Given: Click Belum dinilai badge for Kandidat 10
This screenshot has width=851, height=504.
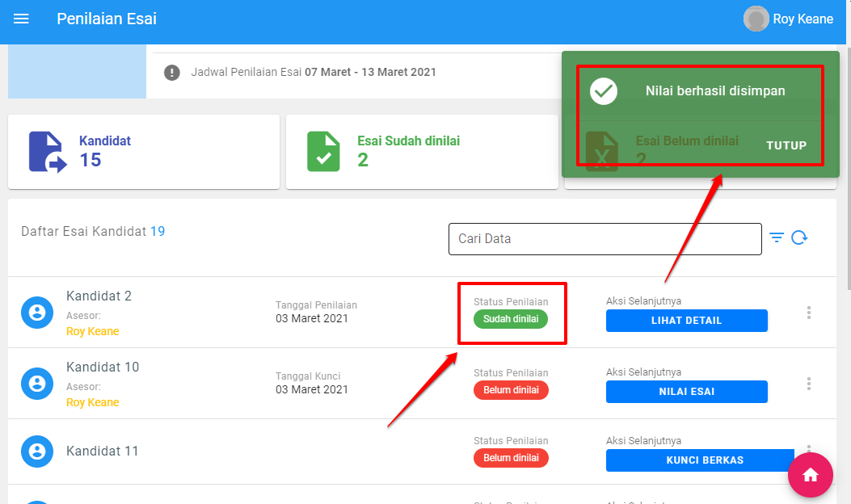Looking at the screenshot, I should pos(511,390).
